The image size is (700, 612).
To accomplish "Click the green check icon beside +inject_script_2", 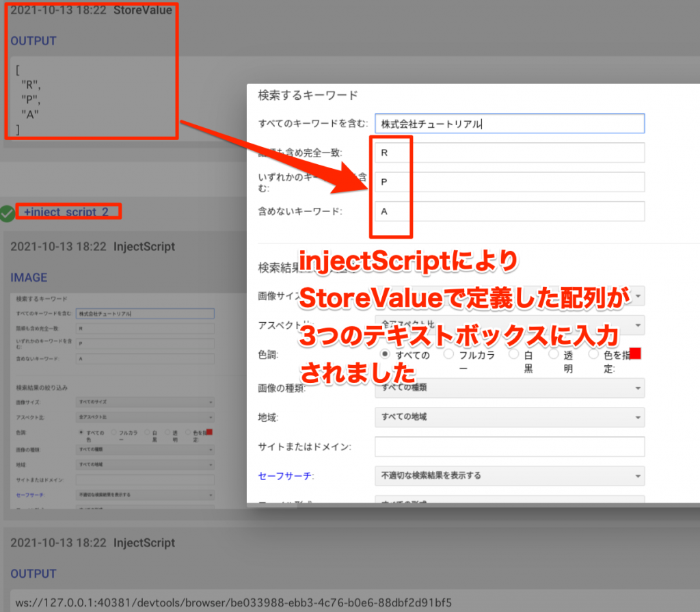I will [7, 213].
